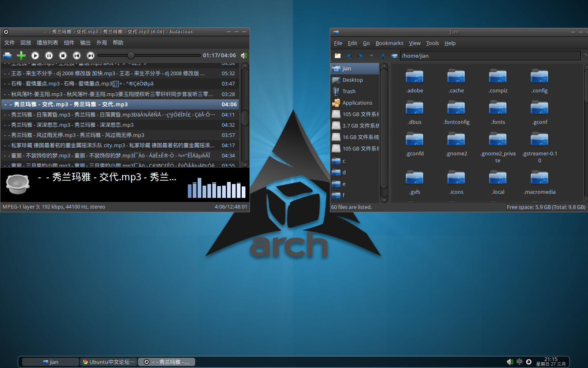
Task: Go to parent folder with up arrow
Action: (383, 56)
